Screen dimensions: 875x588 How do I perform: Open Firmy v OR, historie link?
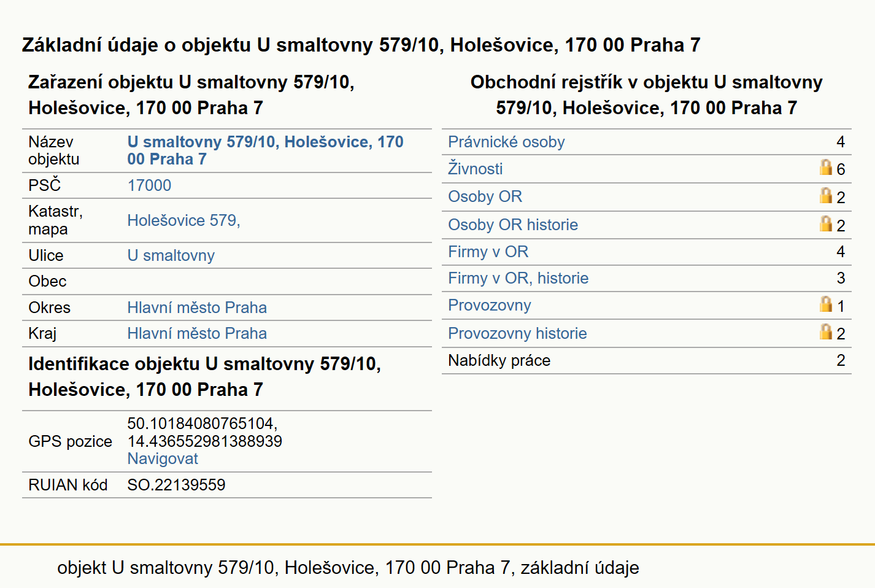coord(518,278)
